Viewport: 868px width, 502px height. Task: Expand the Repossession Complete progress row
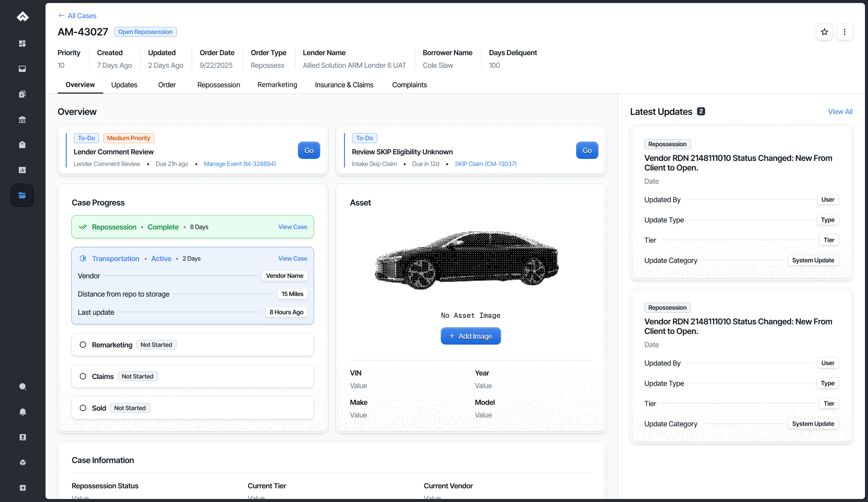(192, 227)
